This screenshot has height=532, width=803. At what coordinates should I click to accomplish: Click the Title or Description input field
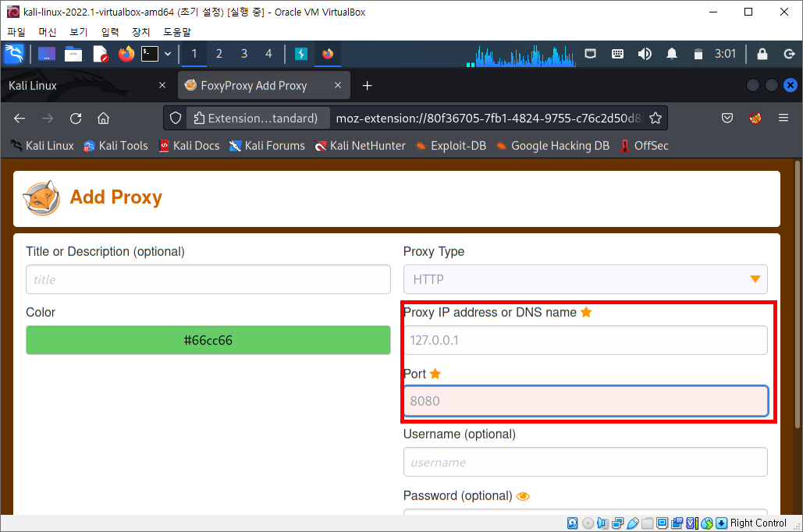[x=208, y=279]
